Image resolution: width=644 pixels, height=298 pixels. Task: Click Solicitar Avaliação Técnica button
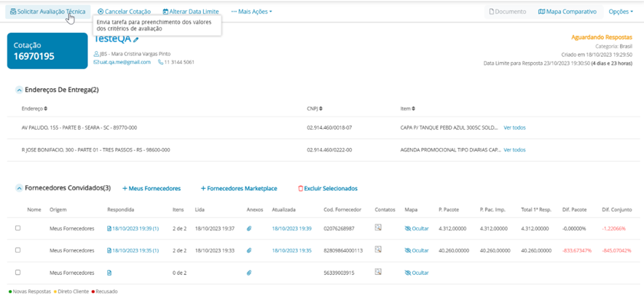[47, 12]
